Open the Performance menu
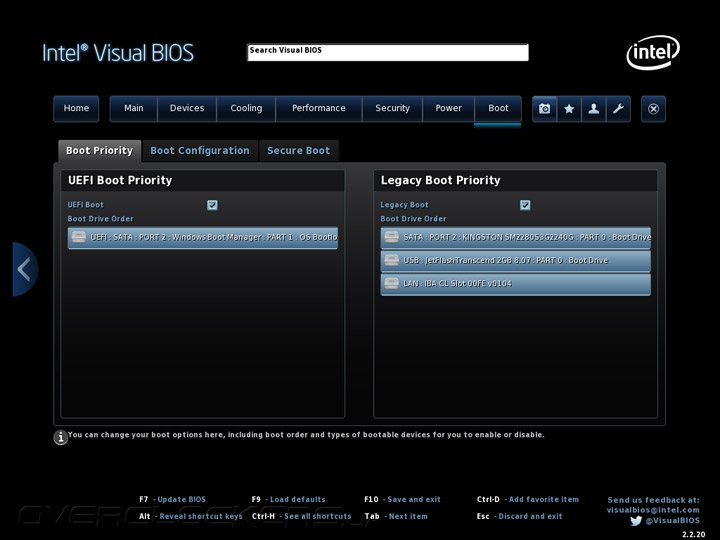 click(x=319, y=108)
